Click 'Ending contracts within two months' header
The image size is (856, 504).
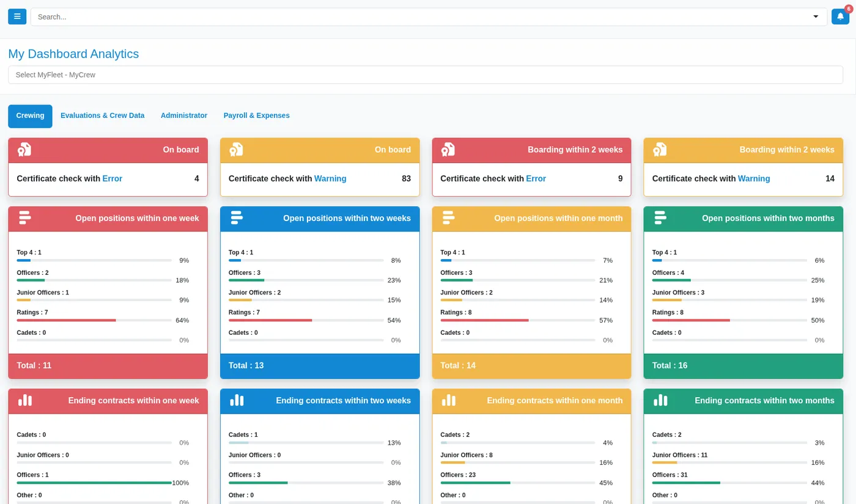764,401
